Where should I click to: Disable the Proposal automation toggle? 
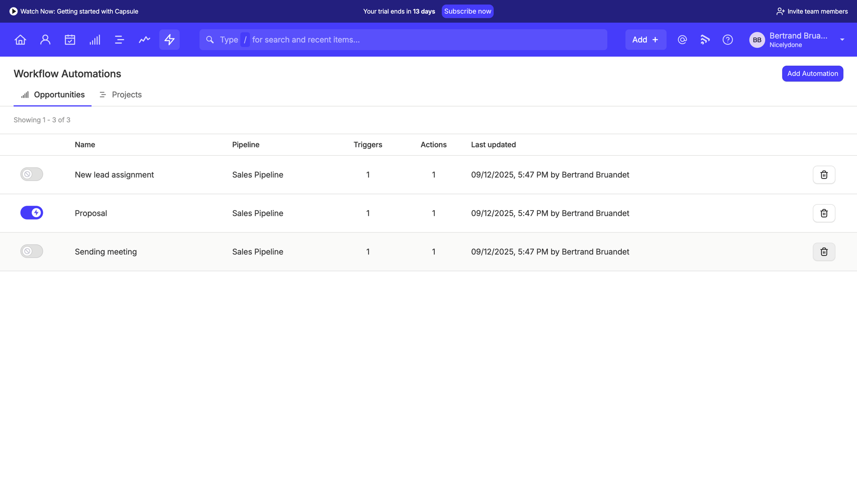click(31, 213)
